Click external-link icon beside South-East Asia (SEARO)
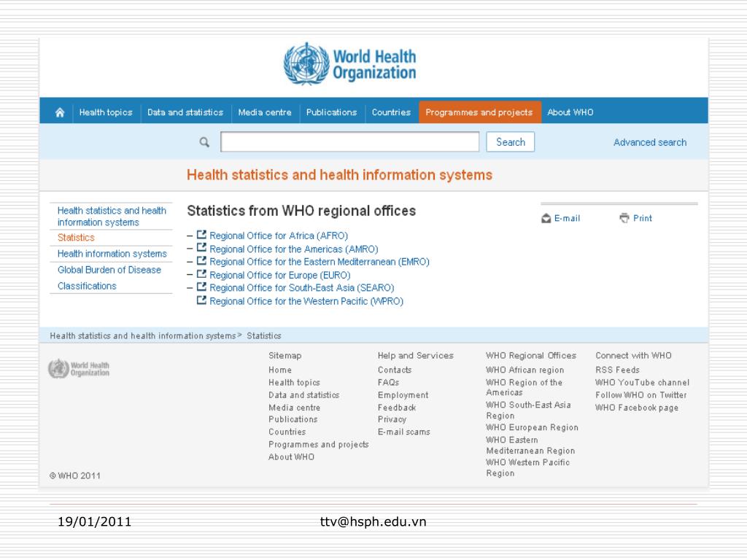 point(201,287)
